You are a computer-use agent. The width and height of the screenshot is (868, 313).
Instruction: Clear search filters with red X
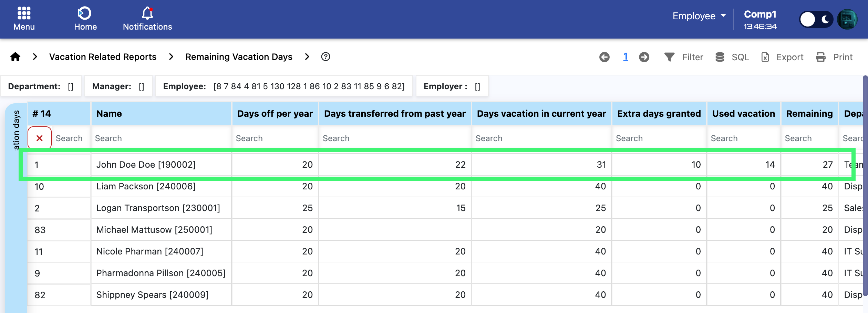pyautogui.click(x=40, y=138)
